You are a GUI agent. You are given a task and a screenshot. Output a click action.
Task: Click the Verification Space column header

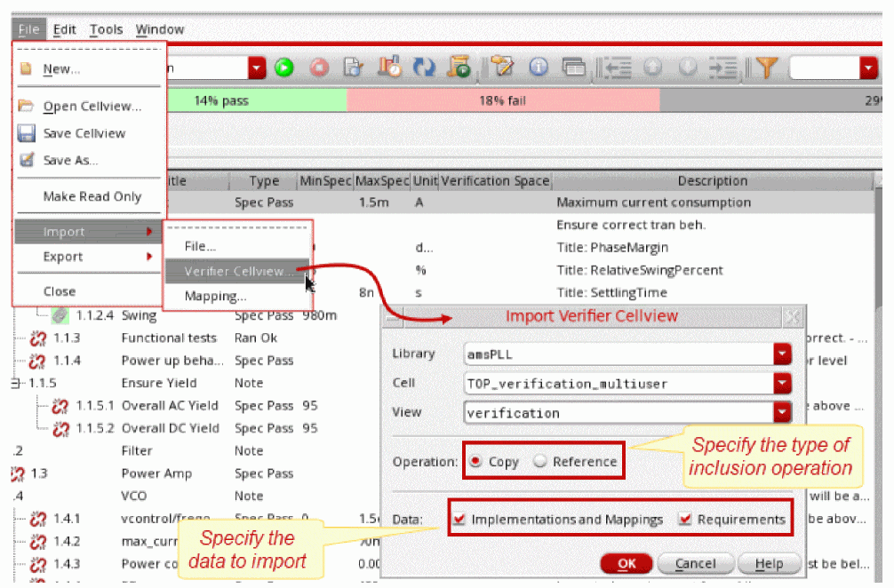[x=495, y=181]
